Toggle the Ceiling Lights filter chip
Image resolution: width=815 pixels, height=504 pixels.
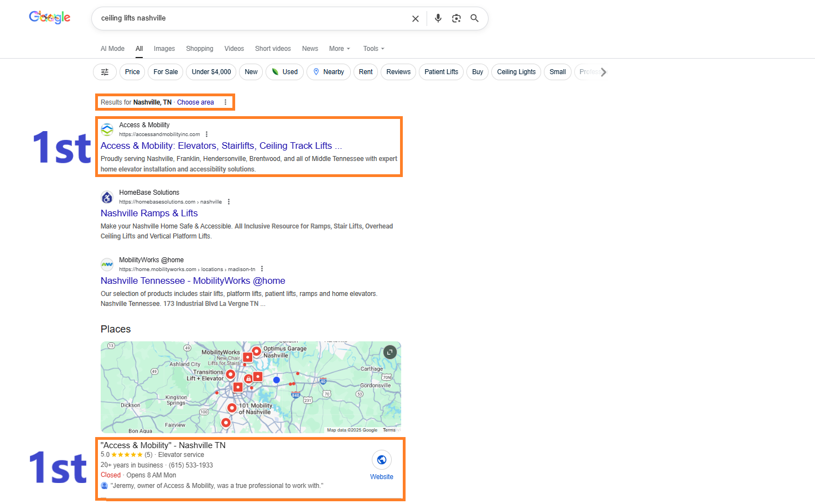click(x=516, y=72)
